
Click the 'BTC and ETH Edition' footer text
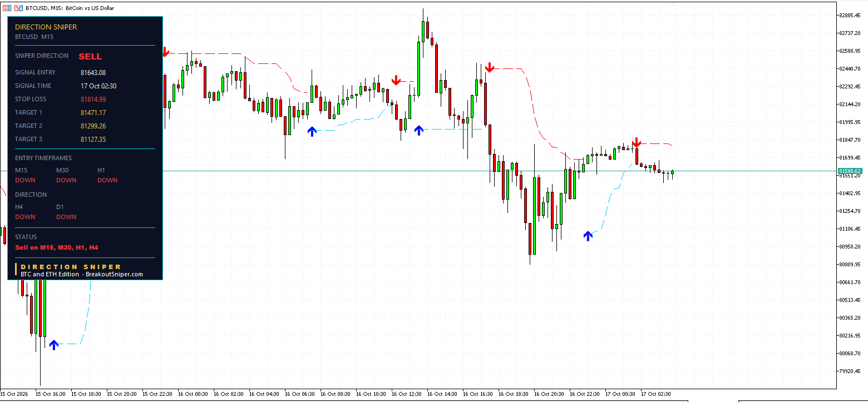pyautogui.click(x=50, y=274)
